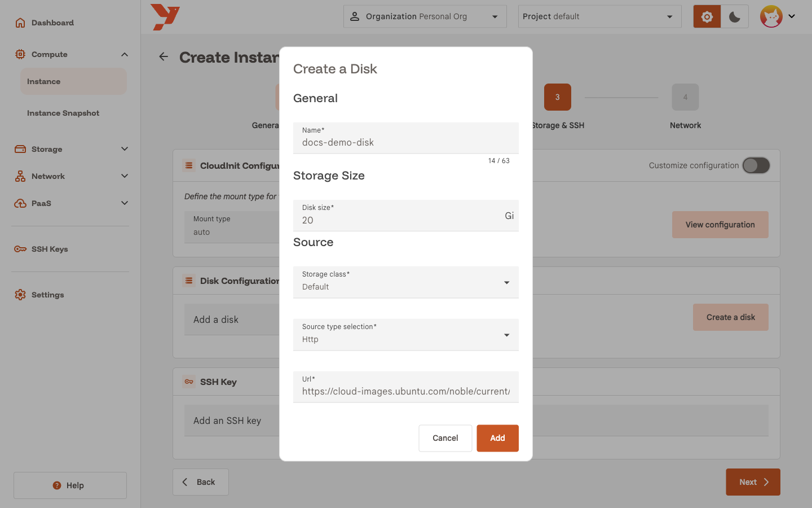Click the "Gi" unit label

click(x=509, y=216)
